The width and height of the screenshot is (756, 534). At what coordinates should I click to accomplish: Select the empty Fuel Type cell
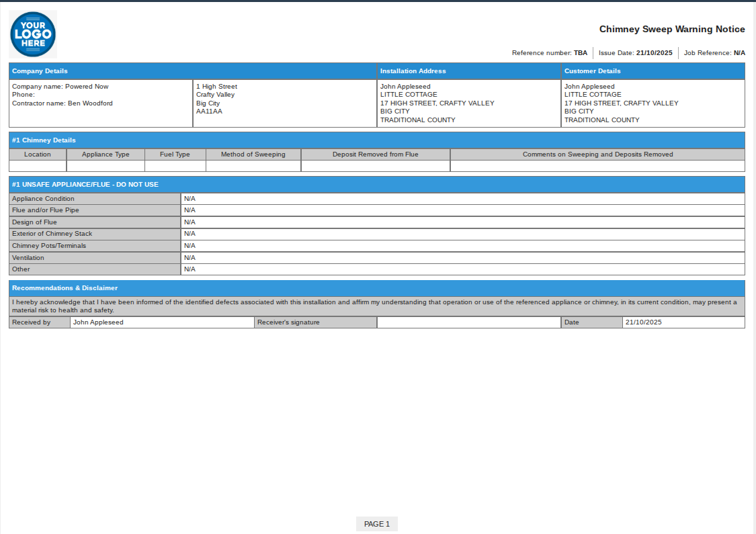tap(175, 166)
